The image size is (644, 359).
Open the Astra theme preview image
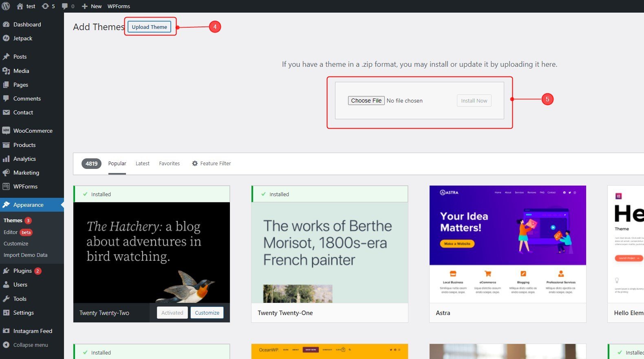[507, 244]
